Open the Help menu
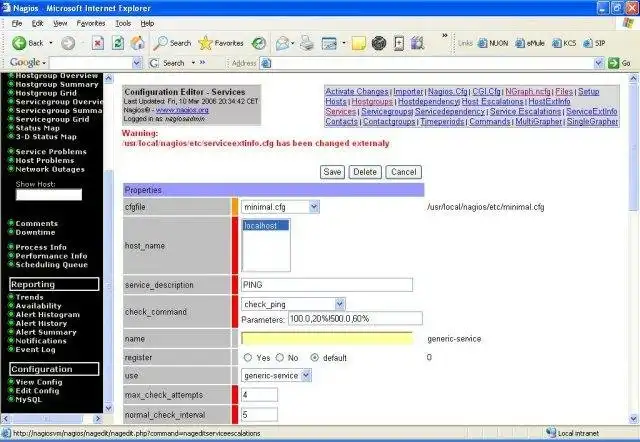The image size is (640, 442). (147, 23)
